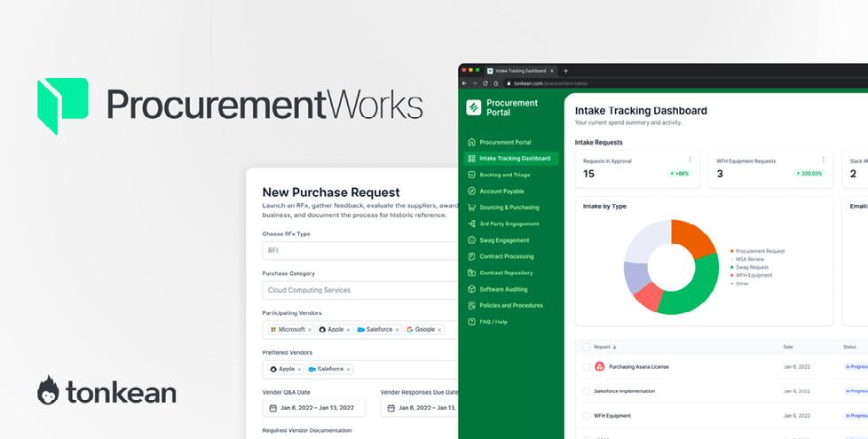Open Purchasing Asana License request
The width and height of the screenshot is (868, 439).
pos(639,366)
